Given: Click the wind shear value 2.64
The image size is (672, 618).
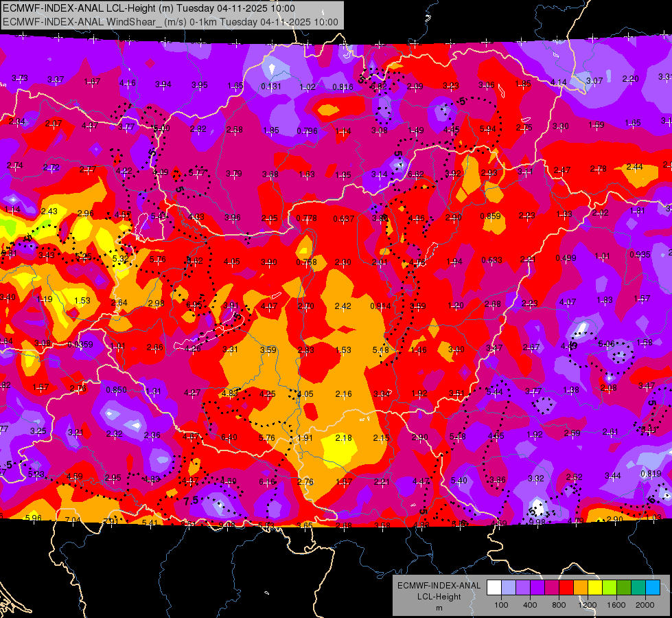Looking at the screenshot, I should point(119,302).
